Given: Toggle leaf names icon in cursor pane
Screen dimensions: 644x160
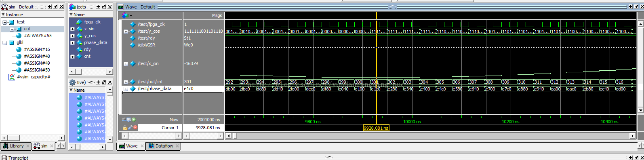Looking at the screenshot, I should coord(124,120).
